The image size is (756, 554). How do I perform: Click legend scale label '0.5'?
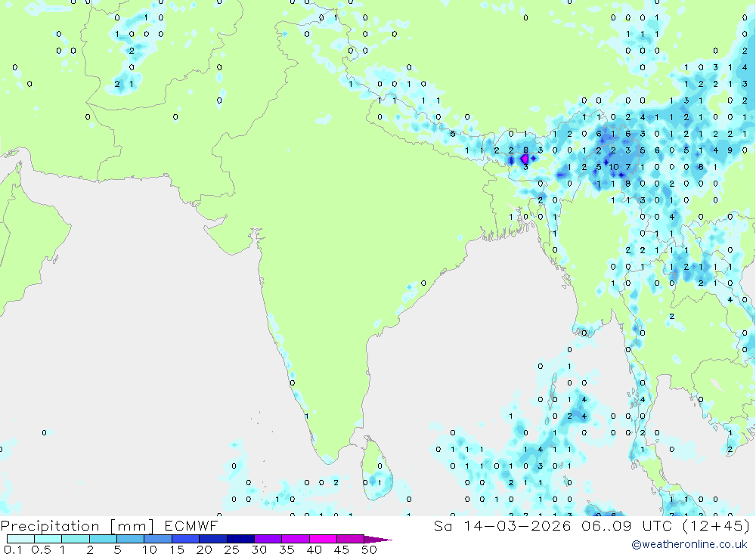(41, 549)
